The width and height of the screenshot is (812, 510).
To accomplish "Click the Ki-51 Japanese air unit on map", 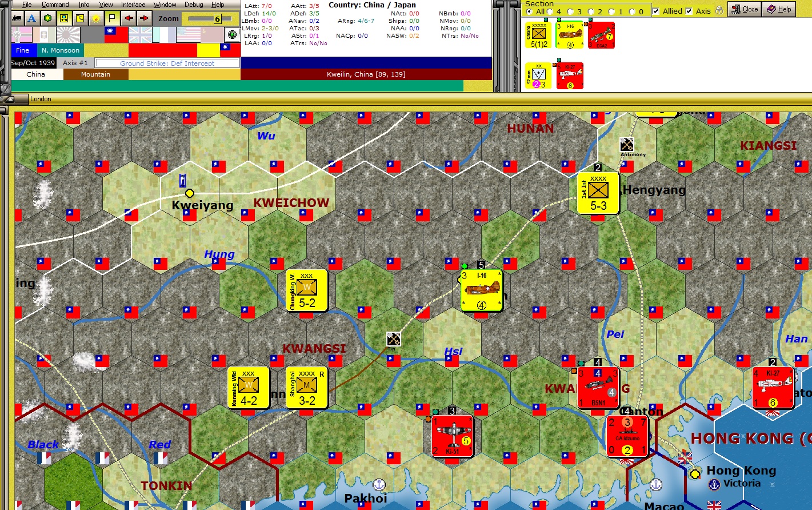I will 453,436.
